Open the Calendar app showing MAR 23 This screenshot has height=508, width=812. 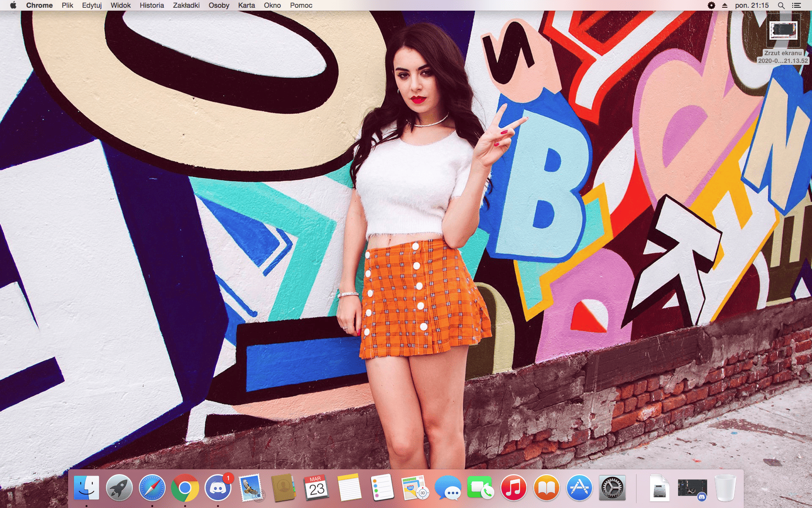coord(317,488)
